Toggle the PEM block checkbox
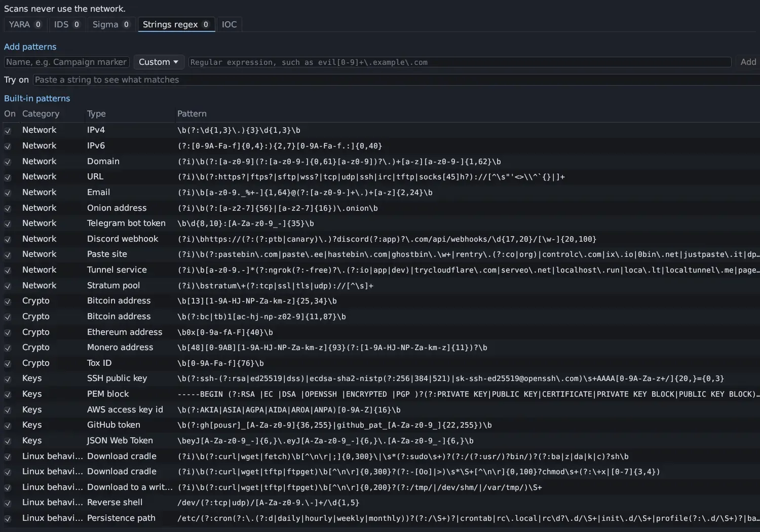The height and width of the screenshot is (532, 760). [x=8, y=395]
